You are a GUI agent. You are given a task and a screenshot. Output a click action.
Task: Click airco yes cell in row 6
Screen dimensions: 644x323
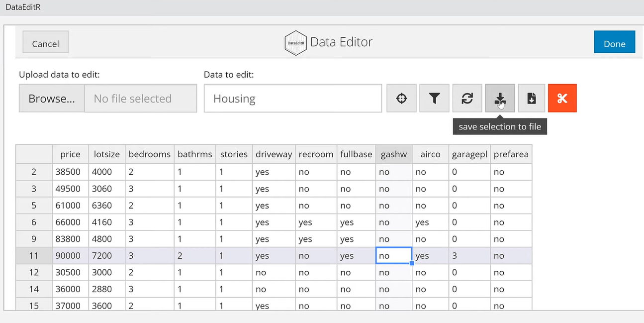[431, 222]
